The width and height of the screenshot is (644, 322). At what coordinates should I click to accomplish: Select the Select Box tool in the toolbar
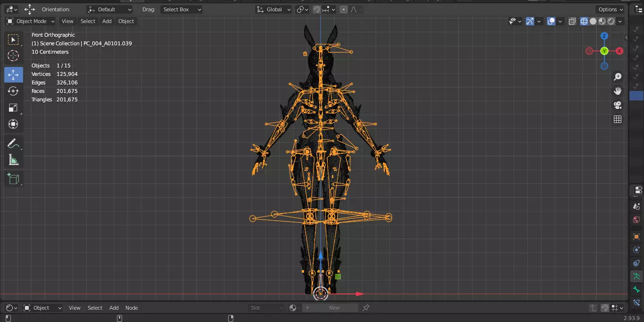point(13,40)
